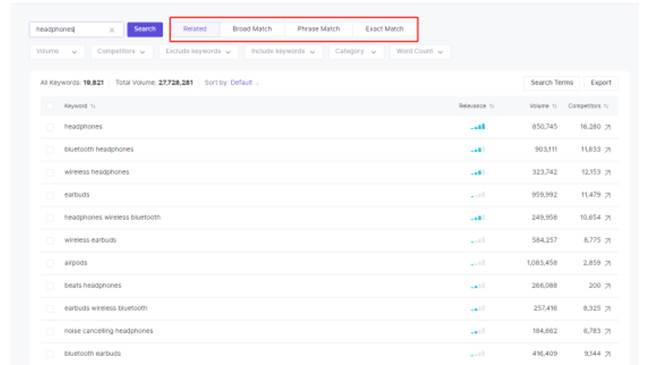Open external link arrow for beats headphones row

pyautogui.click(x=608, y=286)
